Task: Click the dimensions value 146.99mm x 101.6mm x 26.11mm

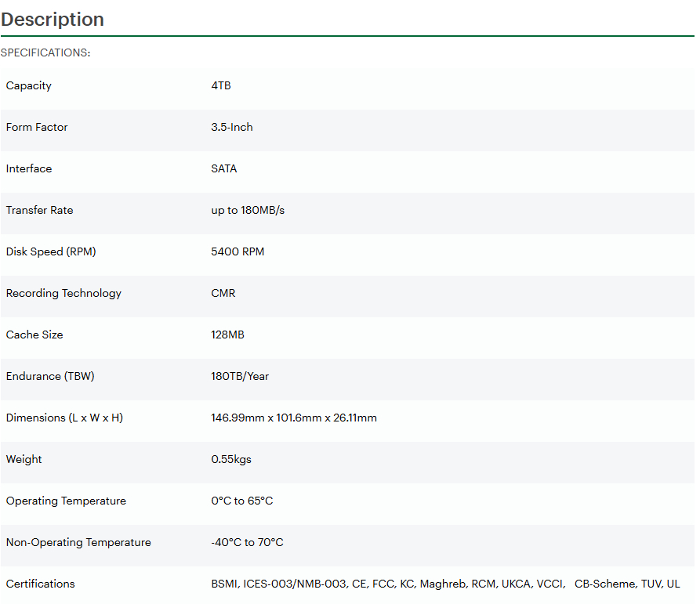Action: (x=294, y=418)
